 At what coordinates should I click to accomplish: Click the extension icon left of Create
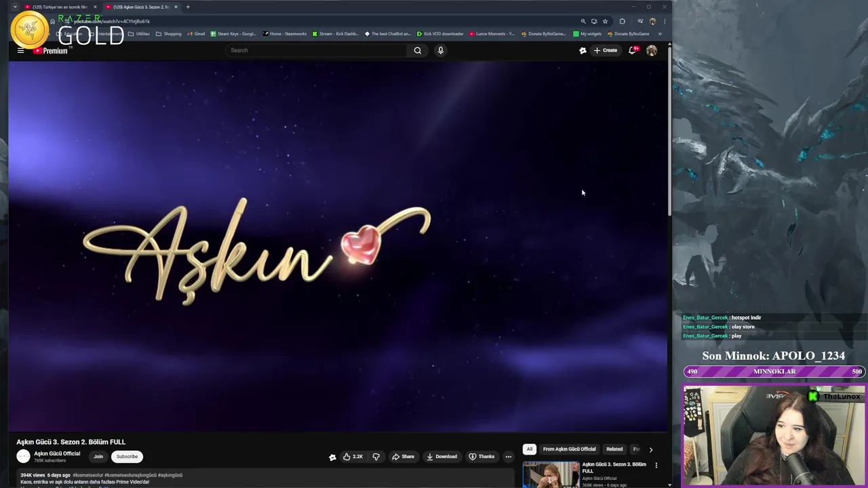click(x=583, y=50)
